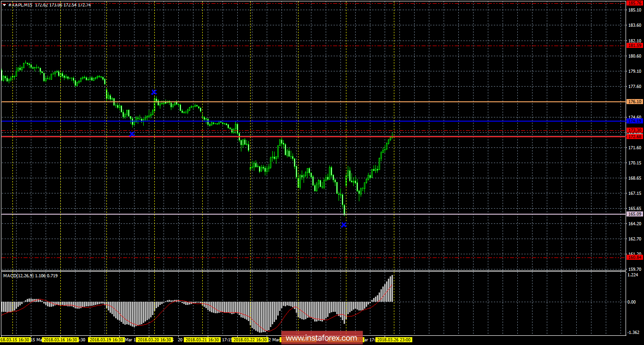The width and height of the screenshot is (644, 345).
Task: Click the red 181.59 price level tag
Action: coord(635,45)
